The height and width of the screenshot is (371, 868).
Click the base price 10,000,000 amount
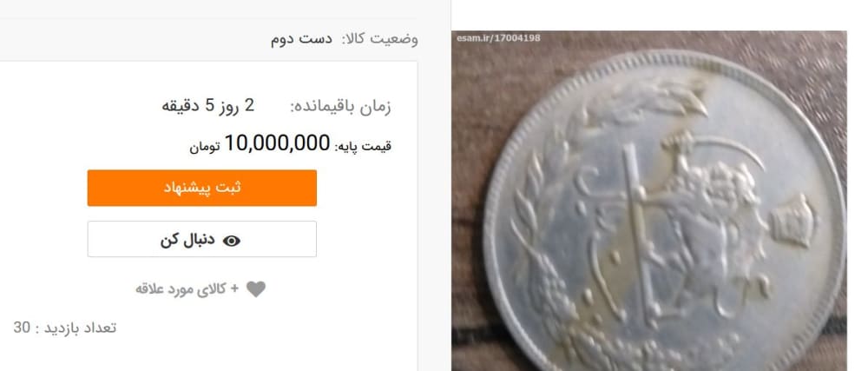[277, 143]
